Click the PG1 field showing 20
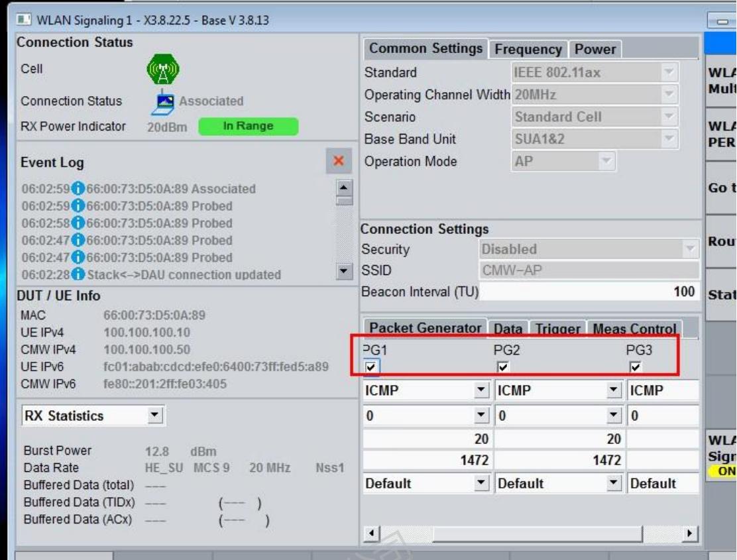This screenshot has width=737, height=560. (x=426, y=439)
